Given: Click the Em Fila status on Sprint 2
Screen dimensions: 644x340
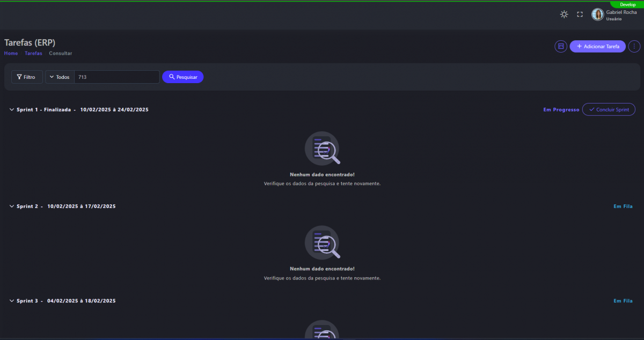Looking at the screenshot, I should pos(623,206).
